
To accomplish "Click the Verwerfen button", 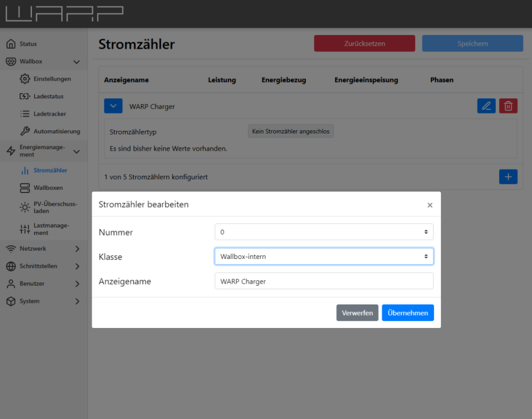I will coord(357,313).
